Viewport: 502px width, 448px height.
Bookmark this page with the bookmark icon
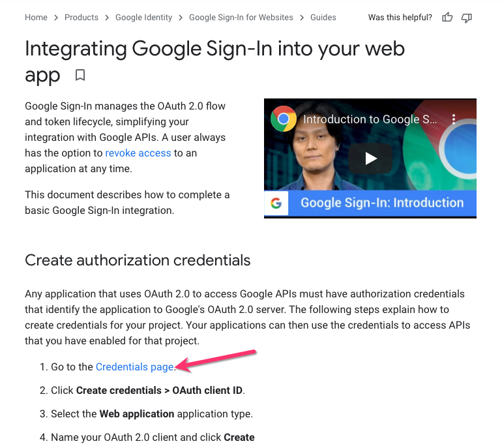pyautogui.click(x=80, y=75)
